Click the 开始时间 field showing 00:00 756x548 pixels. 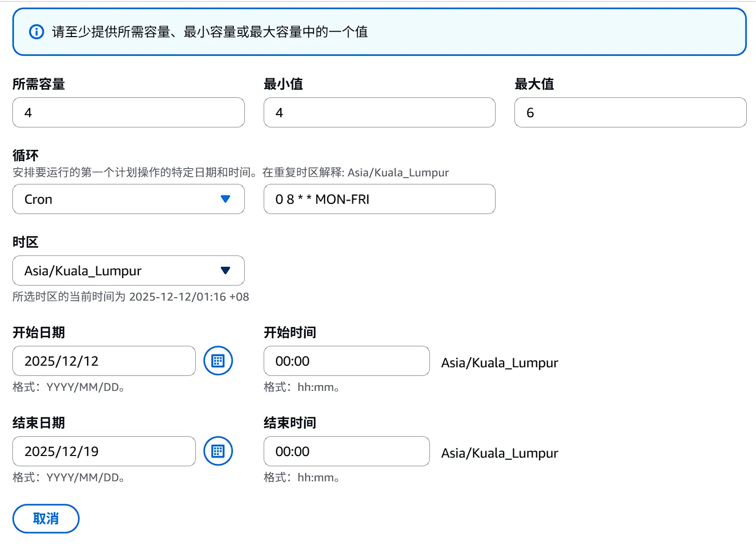pos(346,361)
